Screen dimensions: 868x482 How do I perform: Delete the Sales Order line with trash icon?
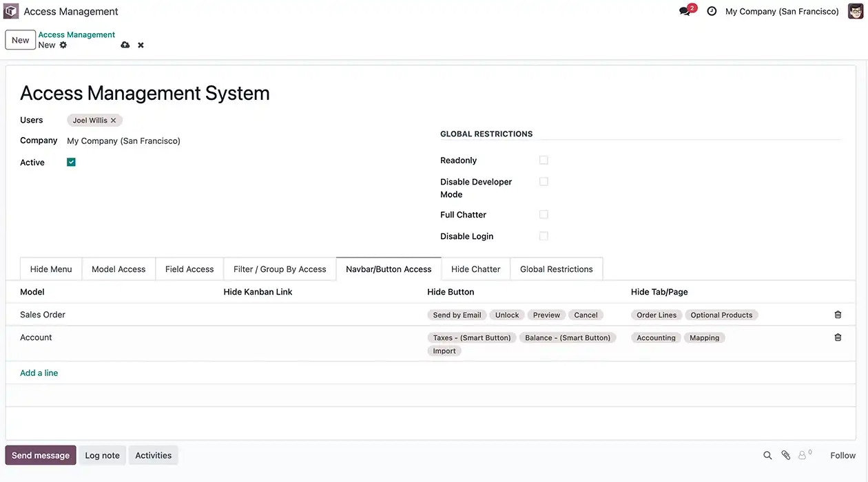(838, 314)
